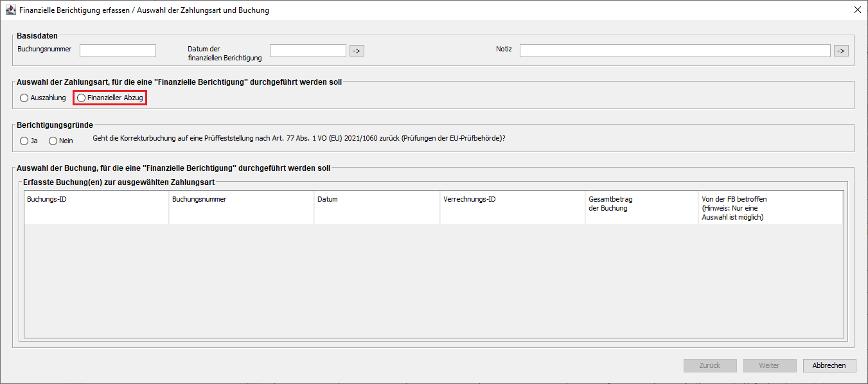The height and width of the screenshot is (384, 868).
Task: Select the Auszahlung radio option
Action: tap(24, 98)
